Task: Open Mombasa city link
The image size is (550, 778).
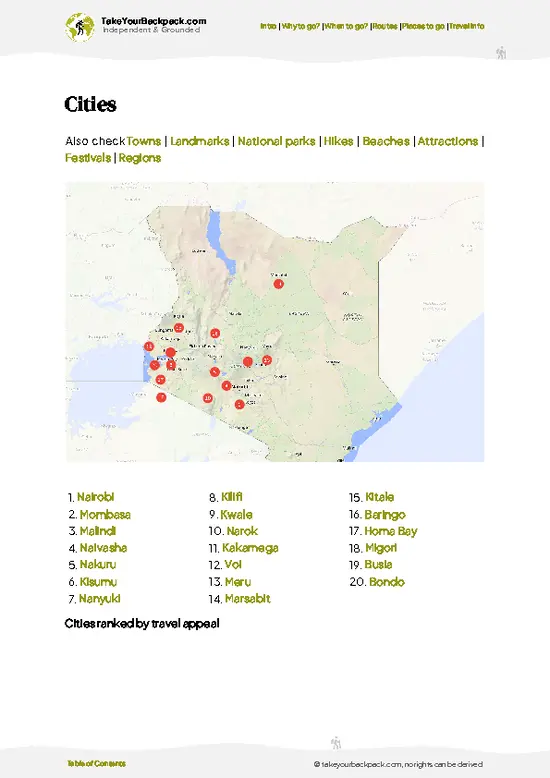Action: (105, 514)
